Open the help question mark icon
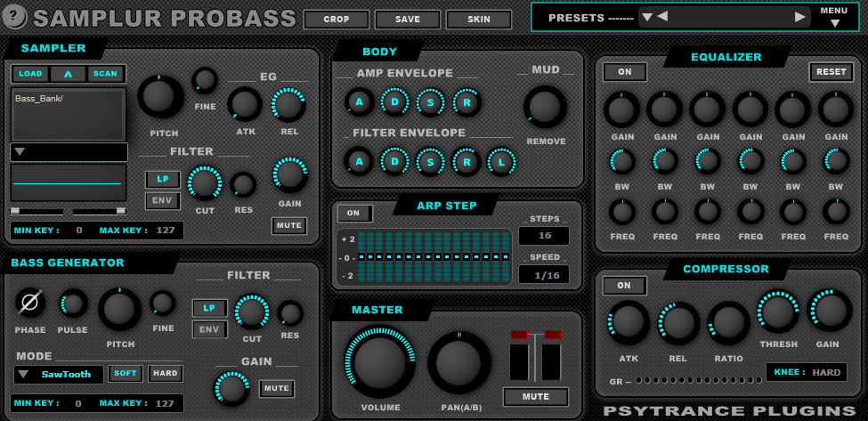This screenshot has height=421, width=868. coord(15,17)
